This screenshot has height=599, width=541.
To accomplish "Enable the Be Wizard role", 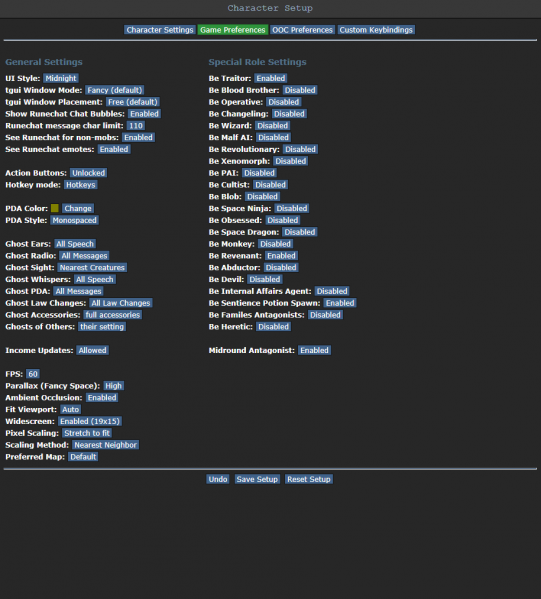I will (x=273, y=126).
